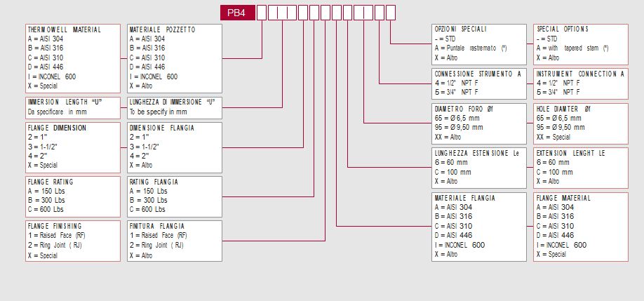Viewport: 644px width, 301px height.
Task: Select the Instrument Connection A box
Action: 581,83
